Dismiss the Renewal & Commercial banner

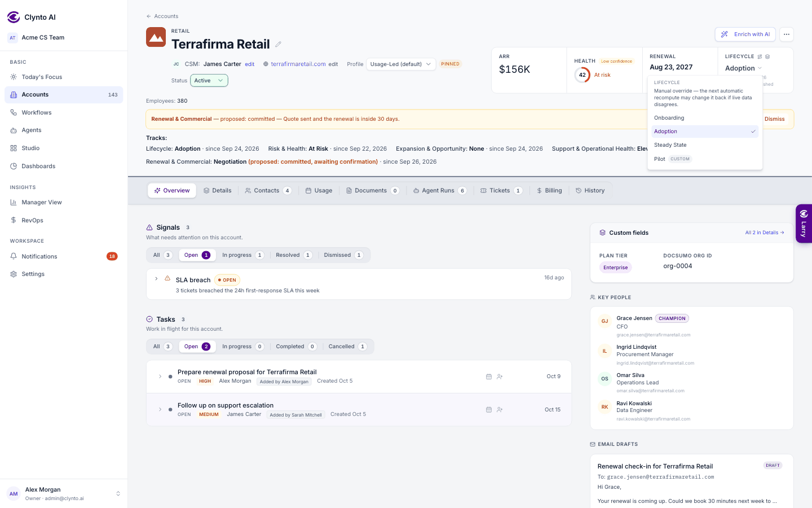(x=774, y=119)
